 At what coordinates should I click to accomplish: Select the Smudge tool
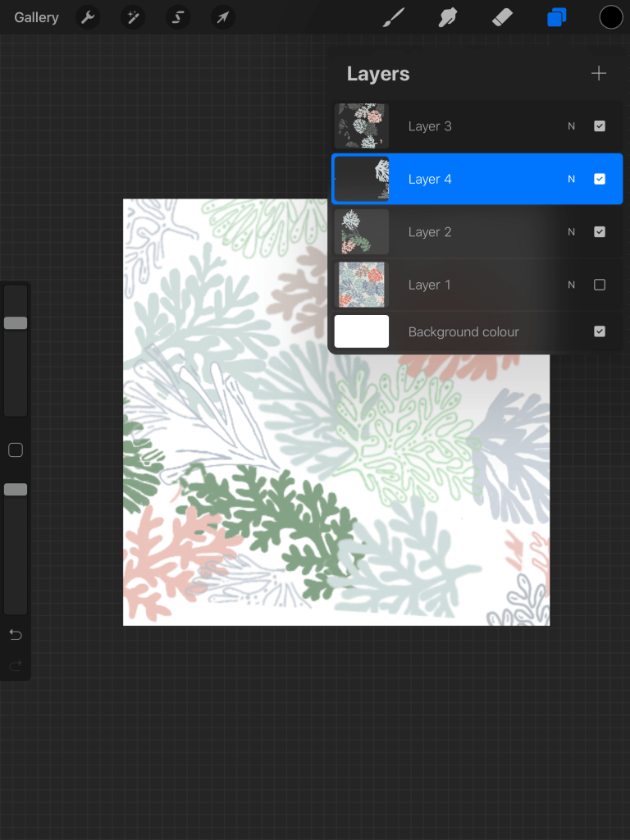(448, 17)
